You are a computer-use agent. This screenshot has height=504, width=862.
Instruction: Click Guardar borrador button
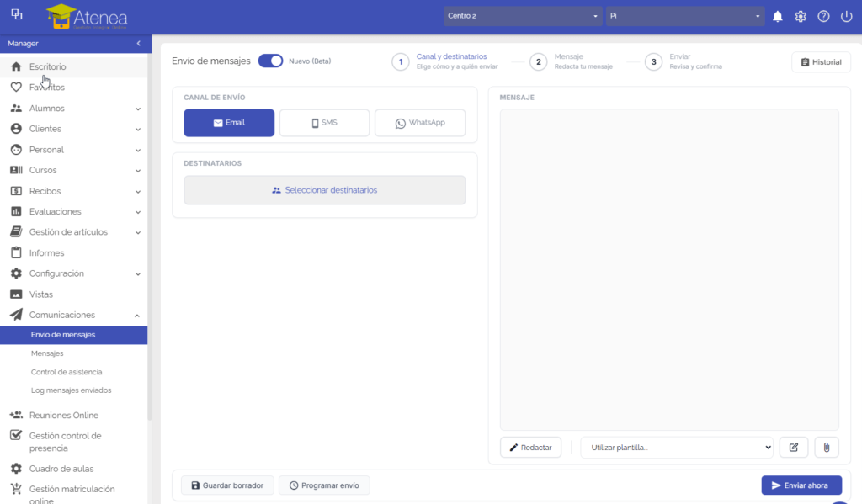click(227, 485)
